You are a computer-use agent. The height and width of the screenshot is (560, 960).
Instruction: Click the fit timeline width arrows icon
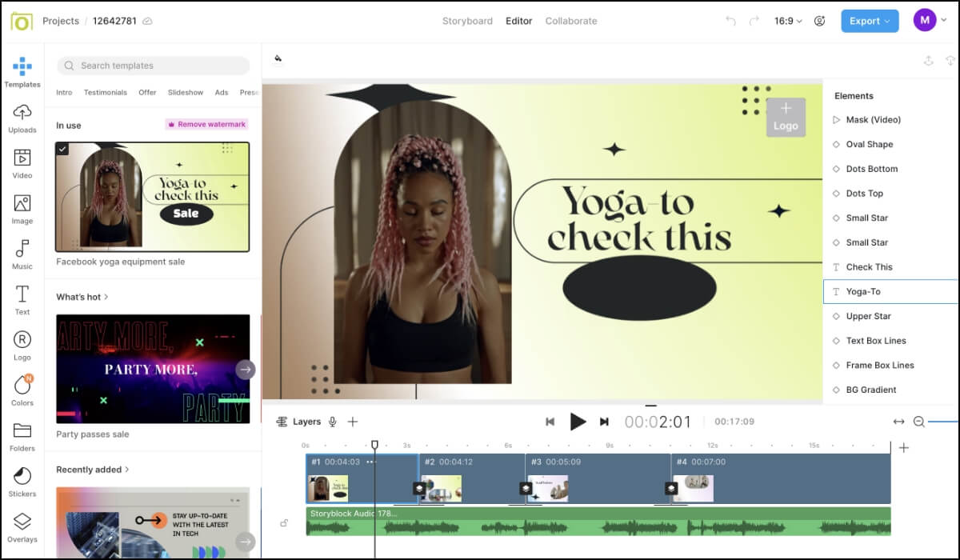898,422
